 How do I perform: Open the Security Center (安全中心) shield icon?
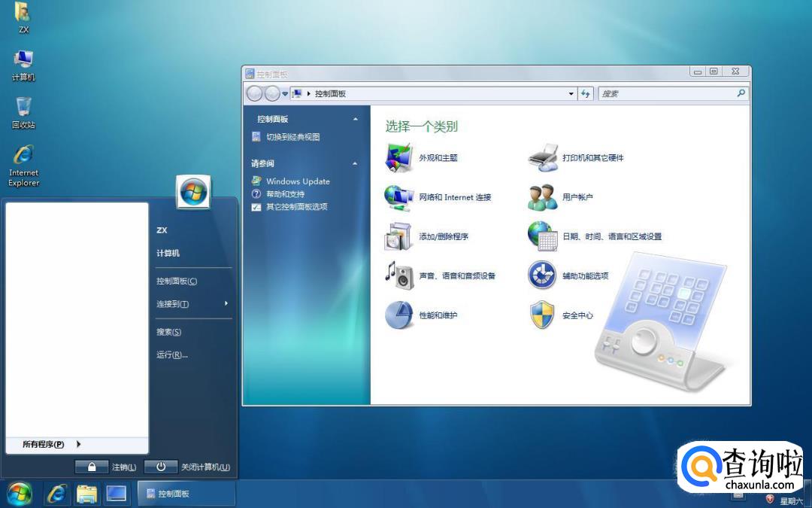point(541,315)
